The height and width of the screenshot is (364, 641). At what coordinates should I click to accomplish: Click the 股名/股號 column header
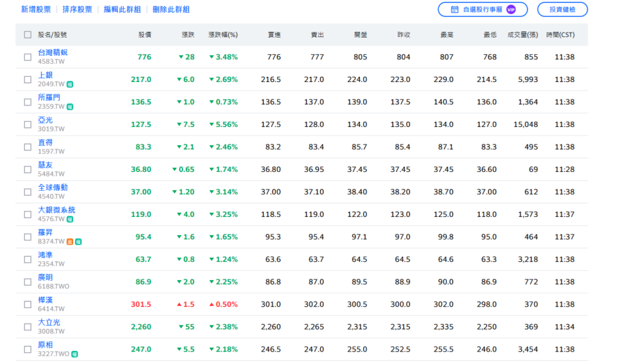53,35
